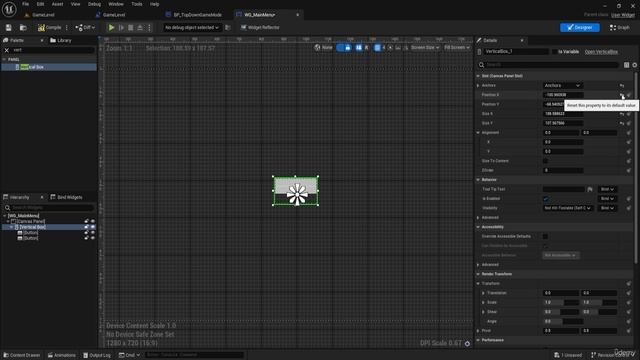This screenshot has height=360, width=640.
Task: Open the Edit menu
Action: coord(40,4)
